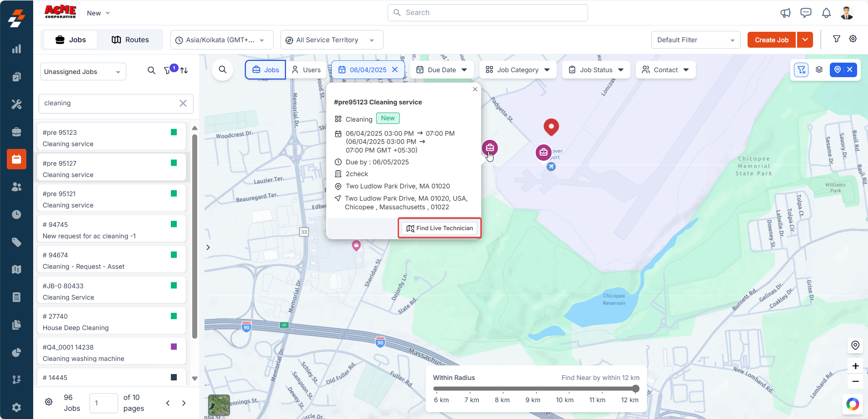
Task: Open the clock timesheet icon in sidebar
Action: [x=16, y=214]
